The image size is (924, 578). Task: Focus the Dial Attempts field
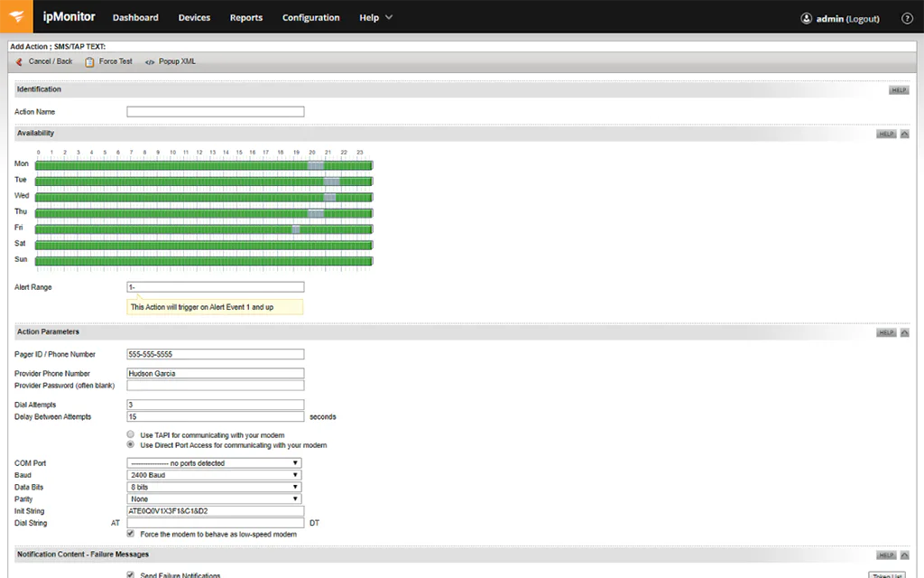[x=216, y=405]
